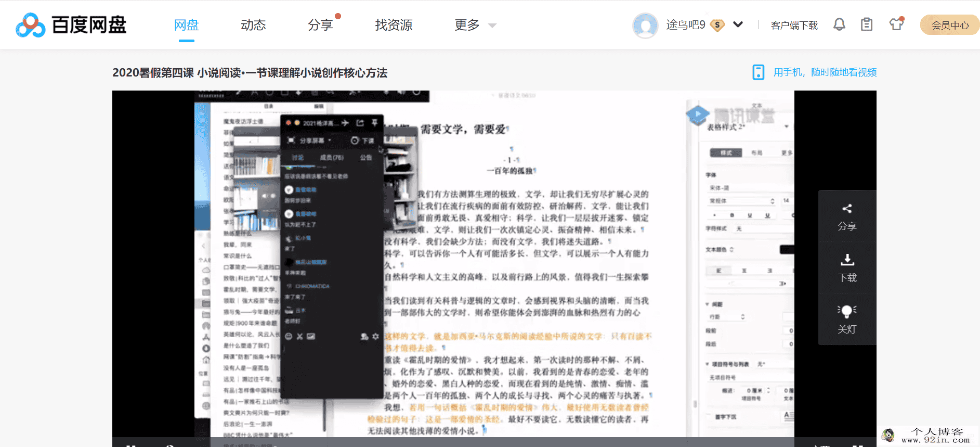
Task: Open the 找资源 tab
Action: 394,25
